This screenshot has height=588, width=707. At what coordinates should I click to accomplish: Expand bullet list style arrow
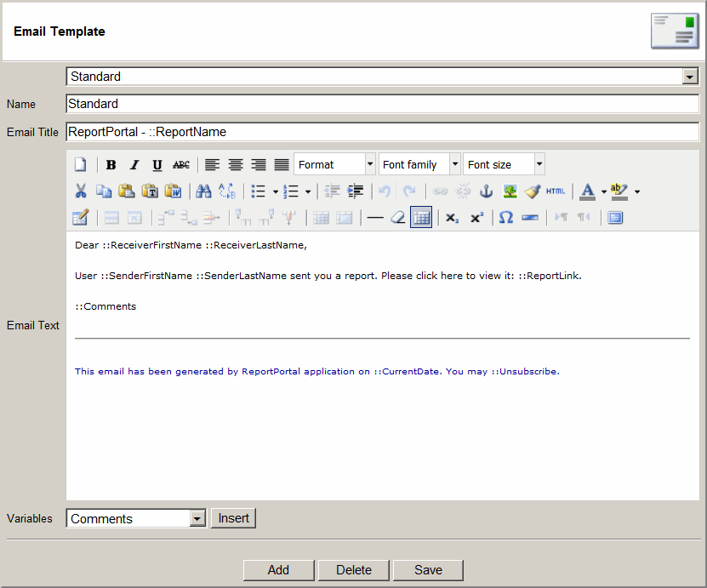[x=276, y=191]
